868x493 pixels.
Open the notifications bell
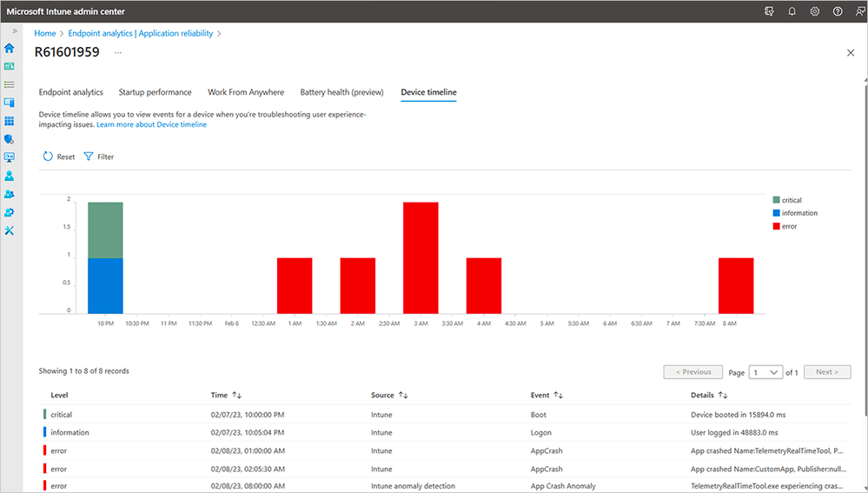792,11
